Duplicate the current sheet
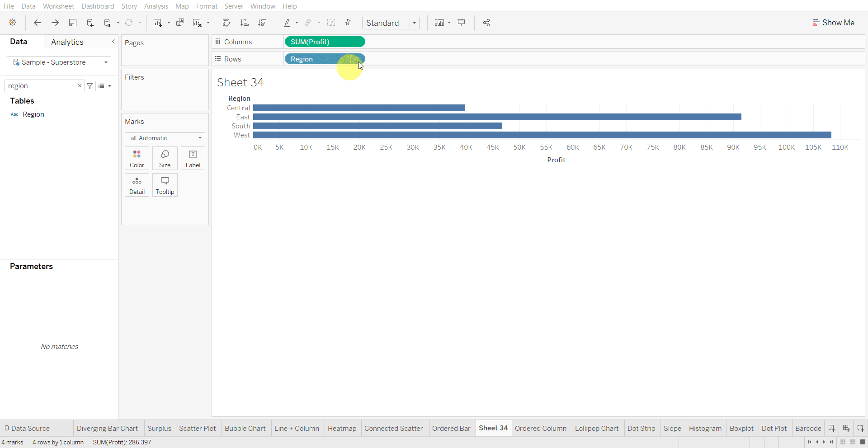 180,23
